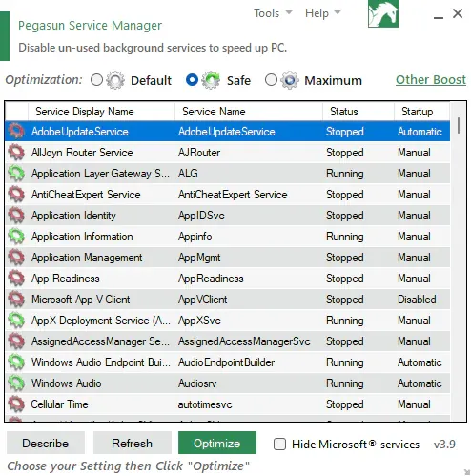The height and width of the screenshot is (476, 471).
Task: Click the Refresh button
Action: coord(133,443)
